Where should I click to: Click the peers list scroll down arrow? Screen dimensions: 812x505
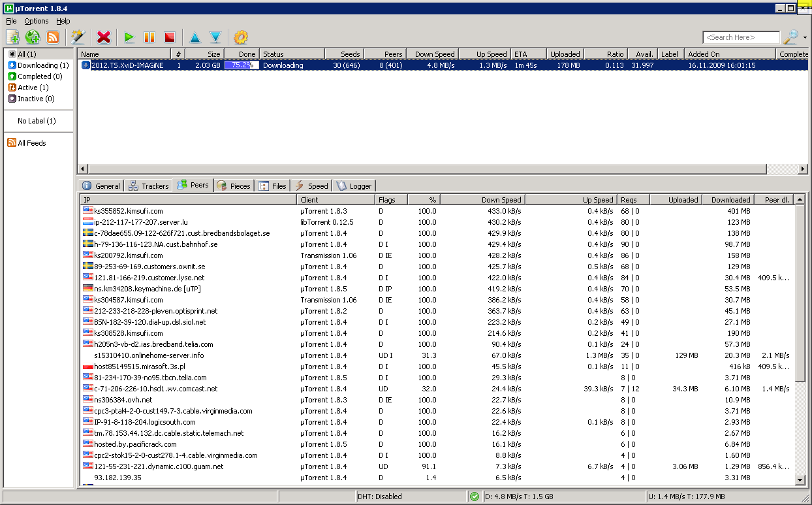click(x=800, y=480)
